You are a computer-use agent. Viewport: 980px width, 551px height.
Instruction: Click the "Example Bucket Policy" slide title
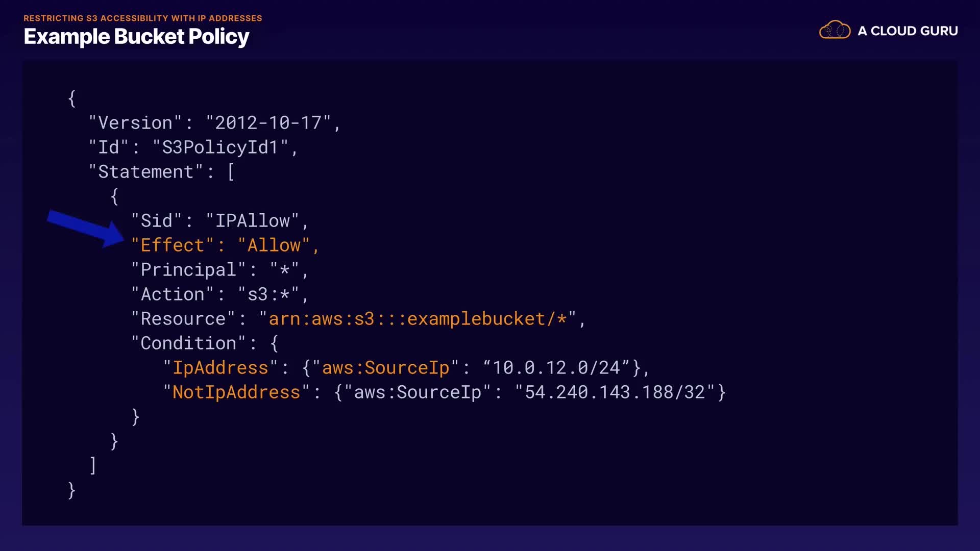pyautogui.click(x=136, y=37)
